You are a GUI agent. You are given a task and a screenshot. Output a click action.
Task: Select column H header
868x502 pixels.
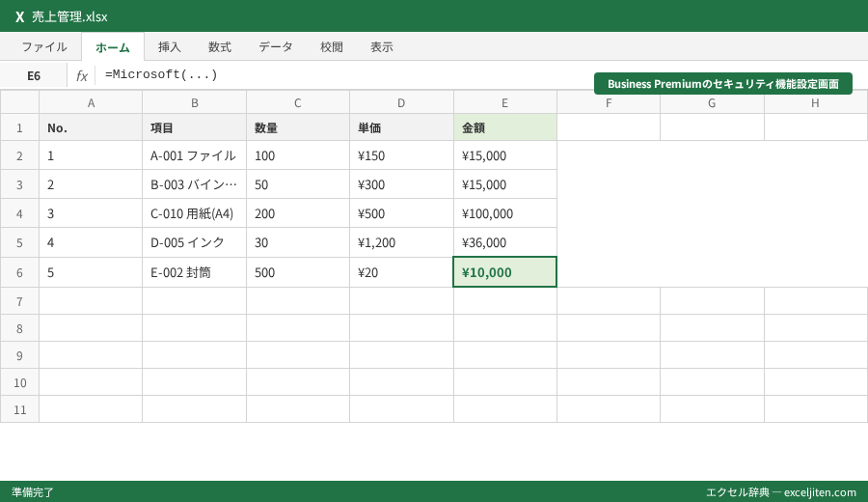click(815, 102)
